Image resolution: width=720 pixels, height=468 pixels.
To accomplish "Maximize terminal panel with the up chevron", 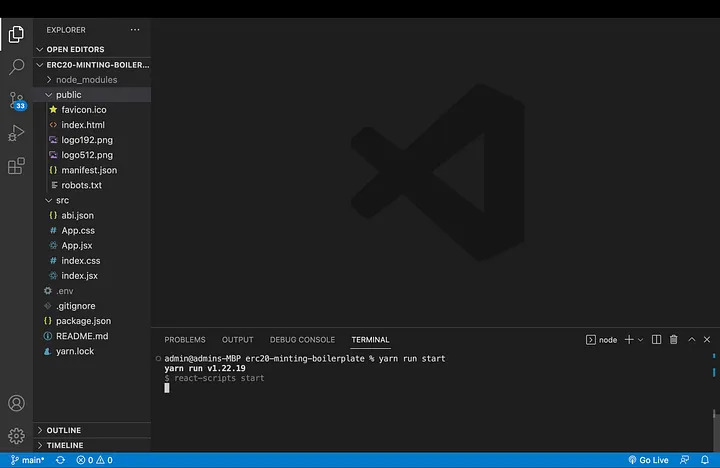I will coord(691,340).
